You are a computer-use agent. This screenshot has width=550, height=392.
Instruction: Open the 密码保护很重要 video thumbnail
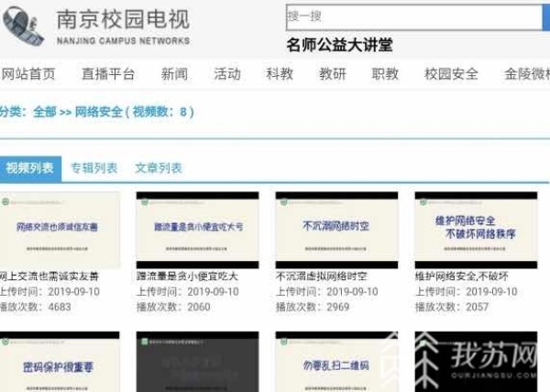(x=59, y=363)
